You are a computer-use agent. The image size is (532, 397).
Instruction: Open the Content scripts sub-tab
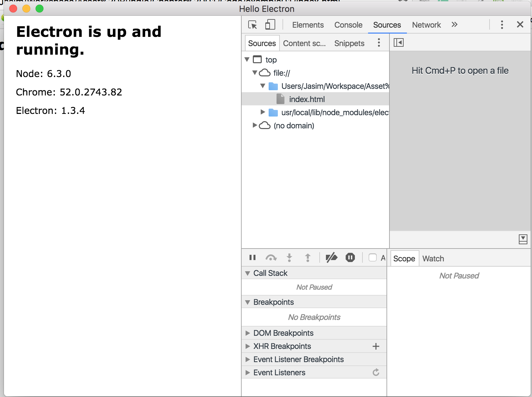[x=305, y=43]
